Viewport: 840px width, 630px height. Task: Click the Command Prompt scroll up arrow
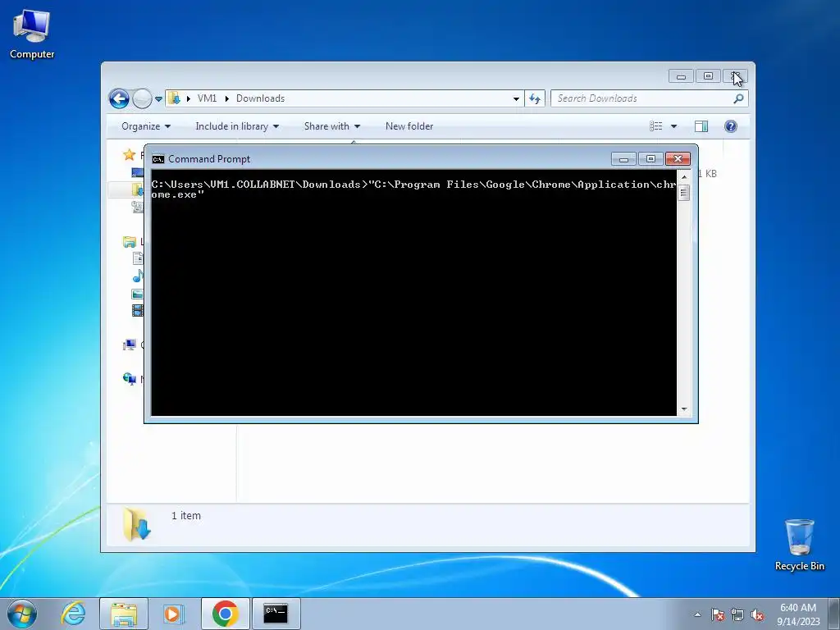[683, 177]
